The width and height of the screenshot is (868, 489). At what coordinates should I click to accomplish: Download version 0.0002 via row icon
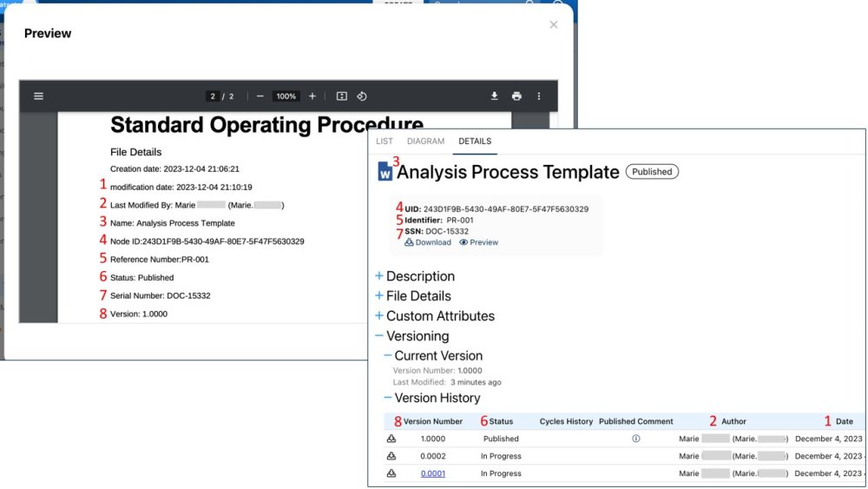391,456
